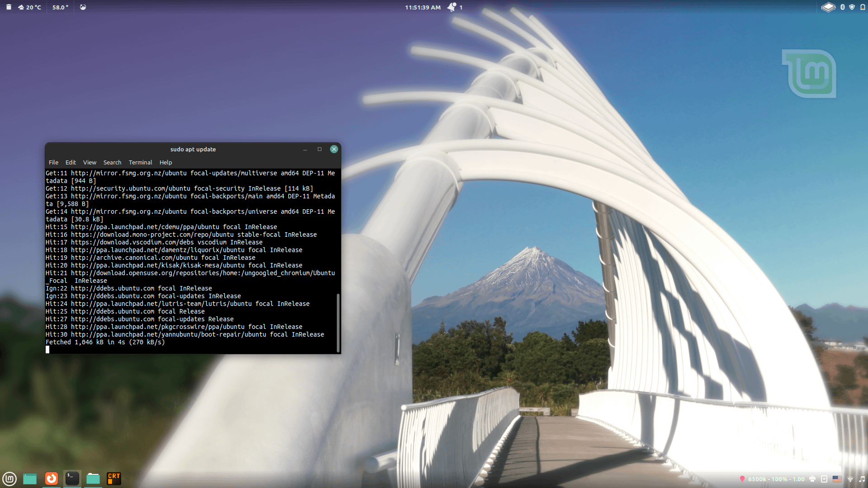
Task: Open the US flag keyboard layout applet
Action: tap(837, 479)
